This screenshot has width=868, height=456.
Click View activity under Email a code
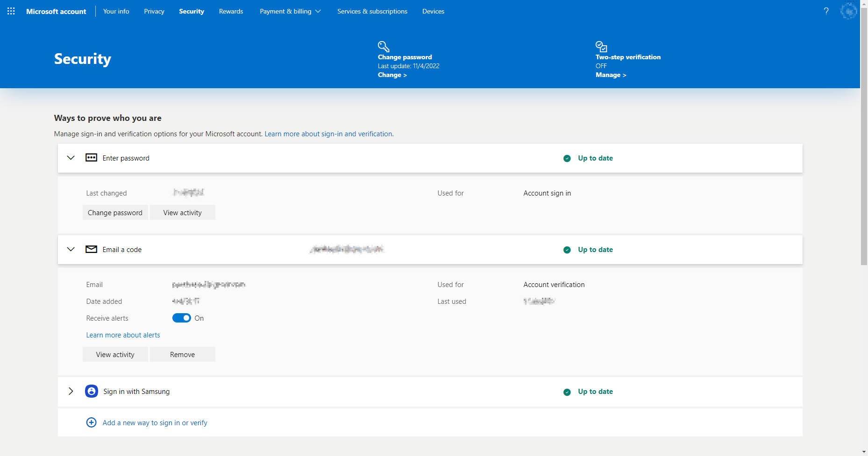coord(115,354)
